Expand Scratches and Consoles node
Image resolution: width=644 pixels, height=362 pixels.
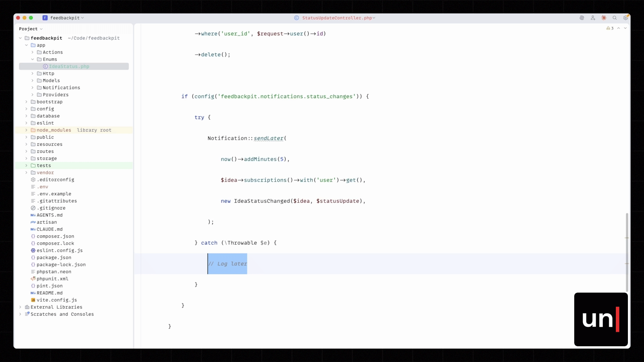20,314
